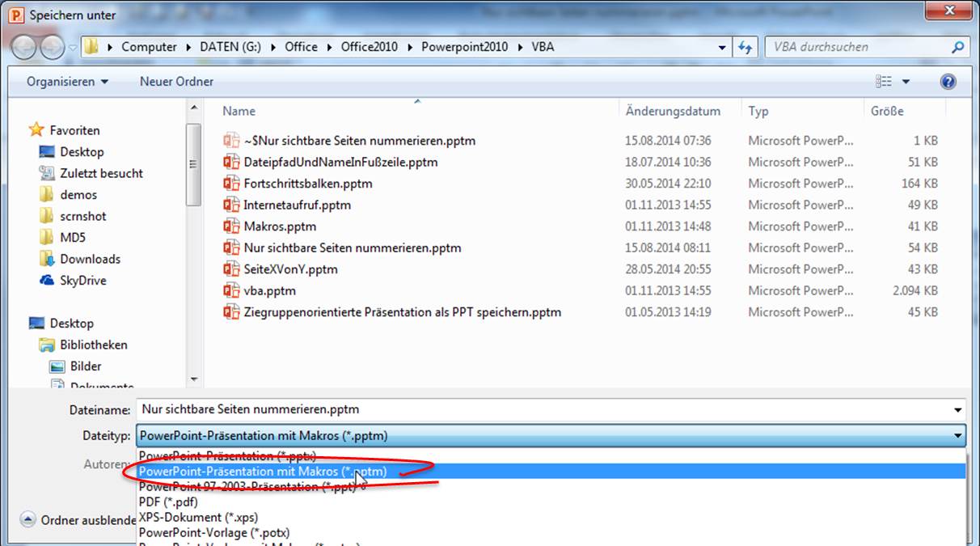This screenshot has width=980, height=546.
Task: Open the Dateityp combo box
Action: point(551,436)
